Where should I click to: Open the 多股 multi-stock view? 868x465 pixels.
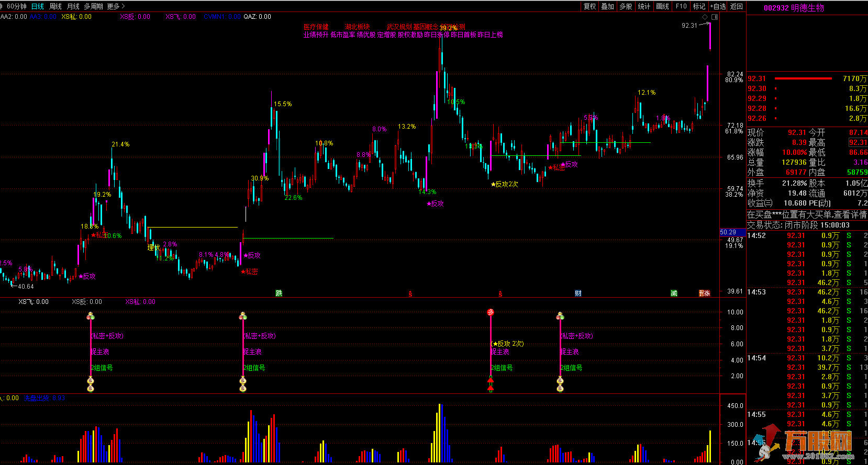[x=626, y=6]
